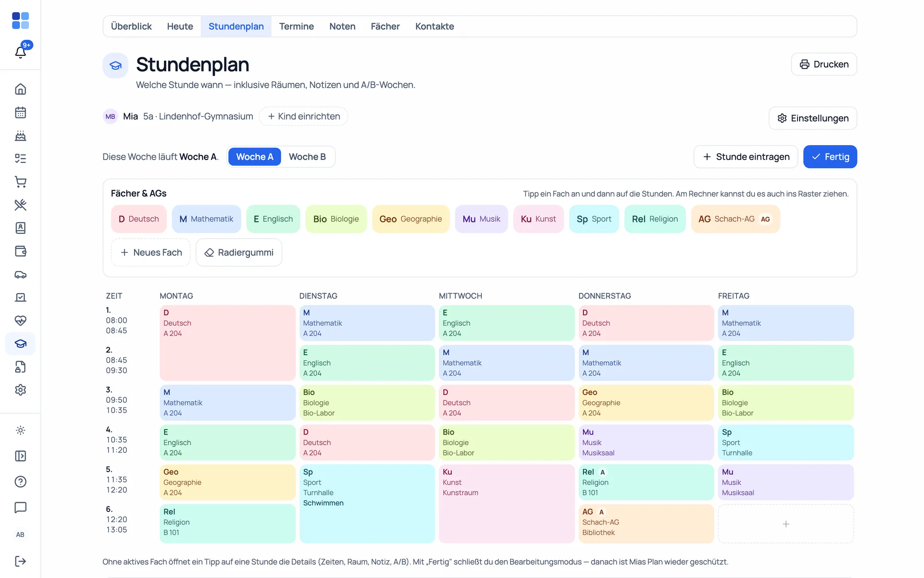Open the feedback chat bubble icon
Image resolution: width=924 pixels, height=578 pixels.
coord(20,507)
